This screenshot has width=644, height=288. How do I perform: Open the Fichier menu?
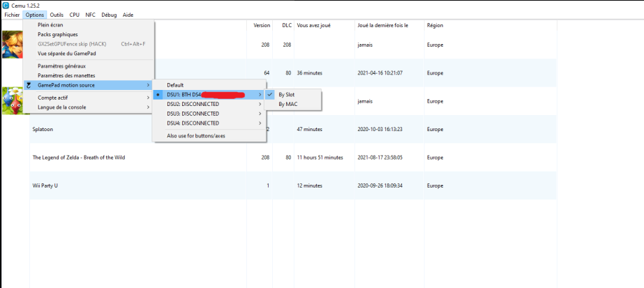(x=12, y=14)
